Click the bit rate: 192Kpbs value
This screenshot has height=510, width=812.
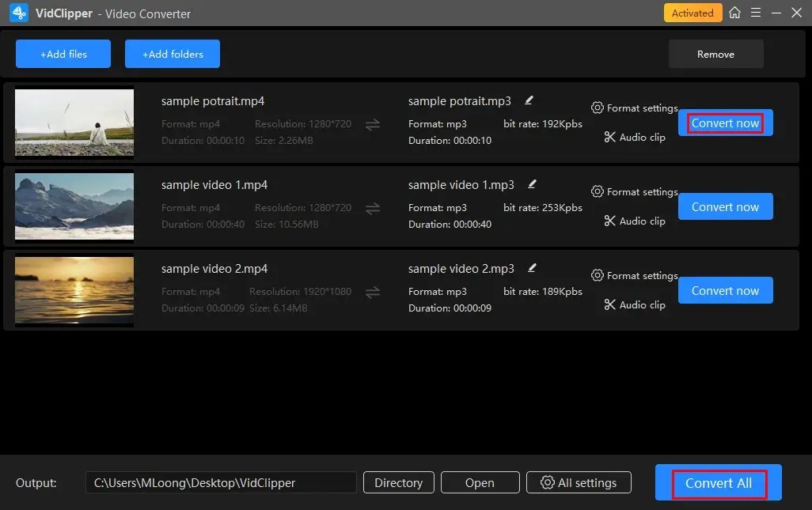coord(543,123)
